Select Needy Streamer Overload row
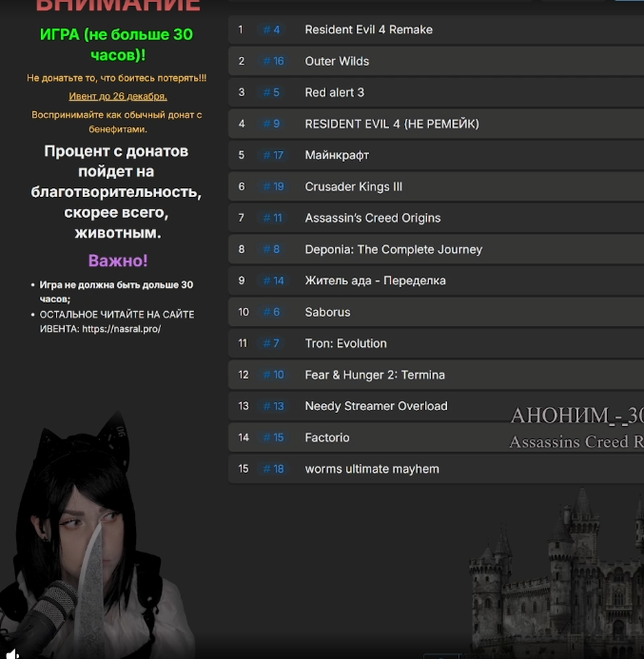 436,406
